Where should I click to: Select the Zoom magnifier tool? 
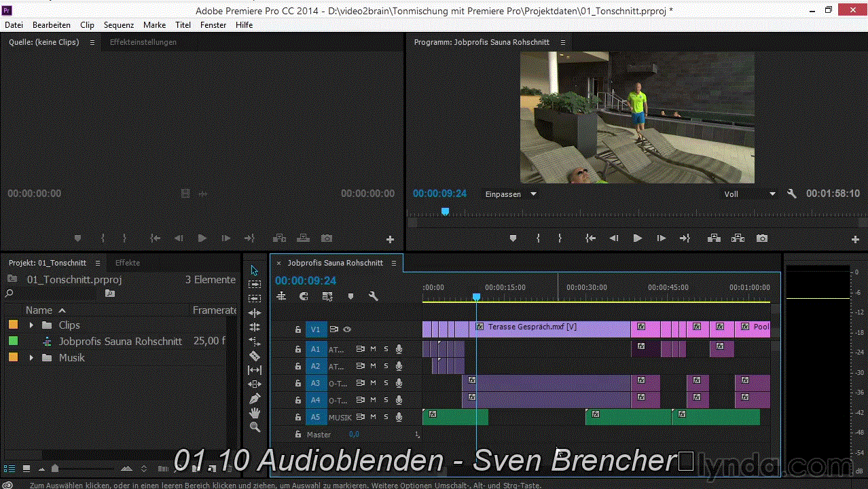click(x=255, y=427)
